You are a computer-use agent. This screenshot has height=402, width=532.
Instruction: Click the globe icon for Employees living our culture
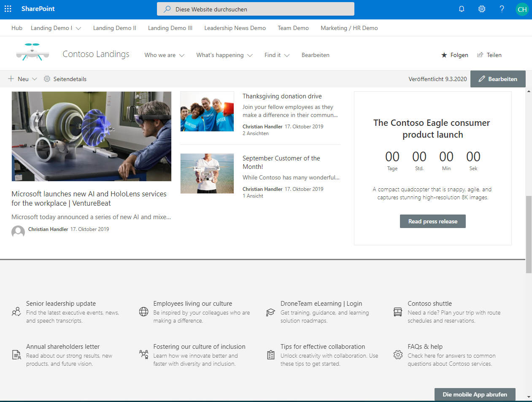[x=144, y=312]
